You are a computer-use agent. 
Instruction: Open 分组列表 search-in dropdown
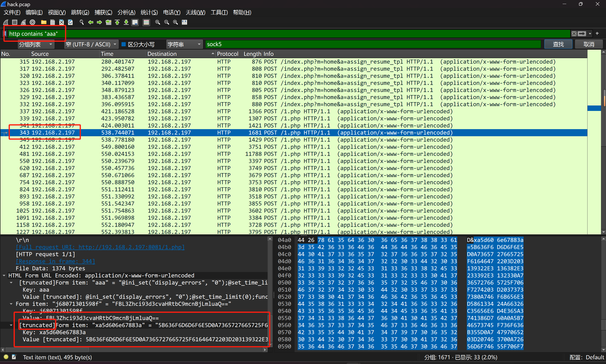point(36,44)
